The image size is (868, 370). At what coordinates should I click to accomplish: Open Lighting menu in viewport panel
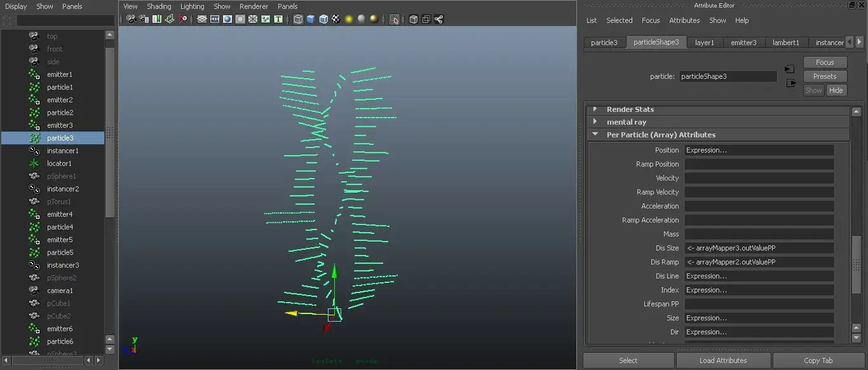192,6
